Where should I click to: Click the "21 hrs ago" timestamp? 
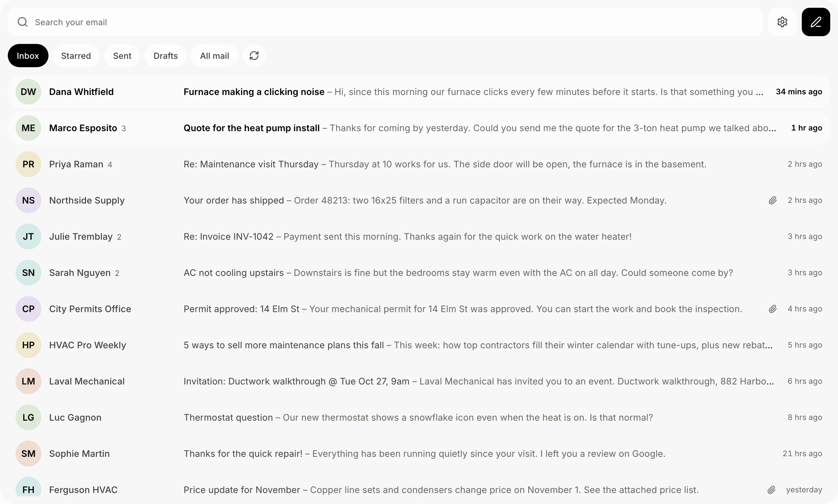(x=802, y=454)
